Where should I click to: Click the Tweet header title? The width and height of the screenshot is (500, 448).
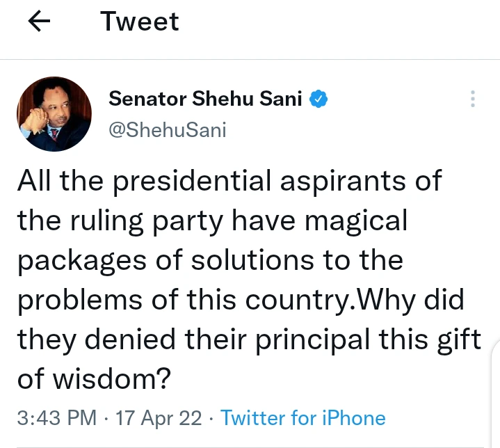[x=140, y=22]
